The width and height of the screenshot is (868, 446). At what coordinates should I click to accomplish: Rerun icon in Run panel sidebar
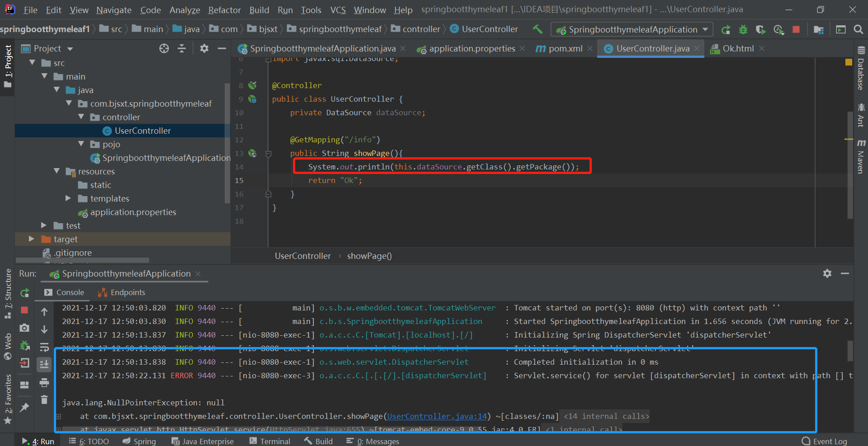[25, 293]
